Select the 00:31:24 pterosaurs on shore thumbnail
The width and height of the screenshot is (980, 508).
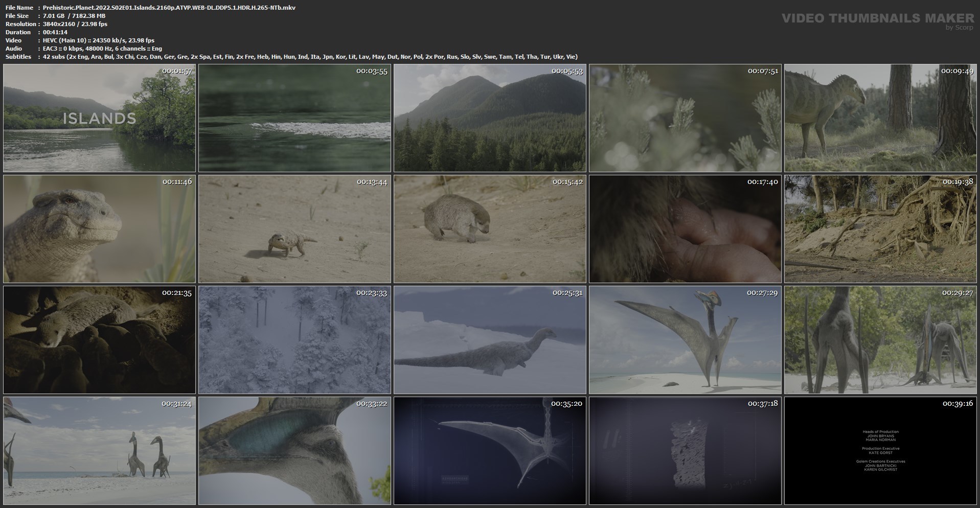[x=99, y=451]
